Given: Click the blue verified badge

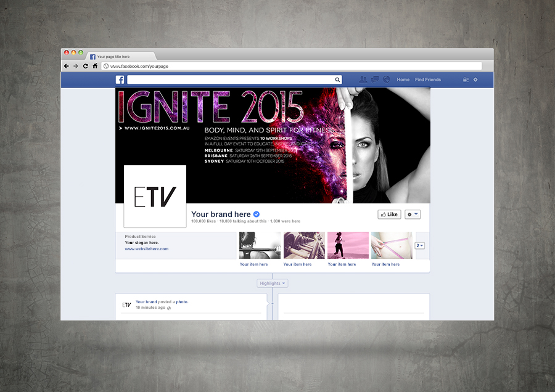Looking at the screenshot, I should point(257,214).
